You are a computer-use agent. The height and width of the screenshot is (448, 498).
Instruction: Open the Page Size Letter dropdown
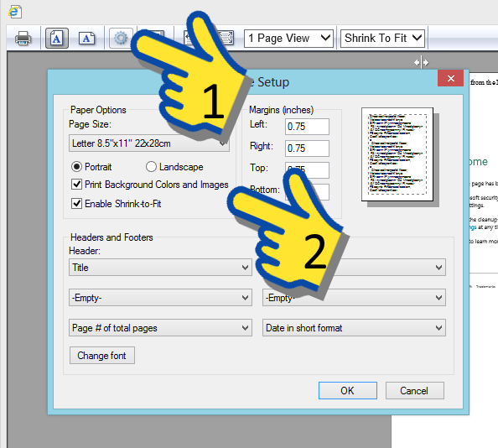pos(149,143)
